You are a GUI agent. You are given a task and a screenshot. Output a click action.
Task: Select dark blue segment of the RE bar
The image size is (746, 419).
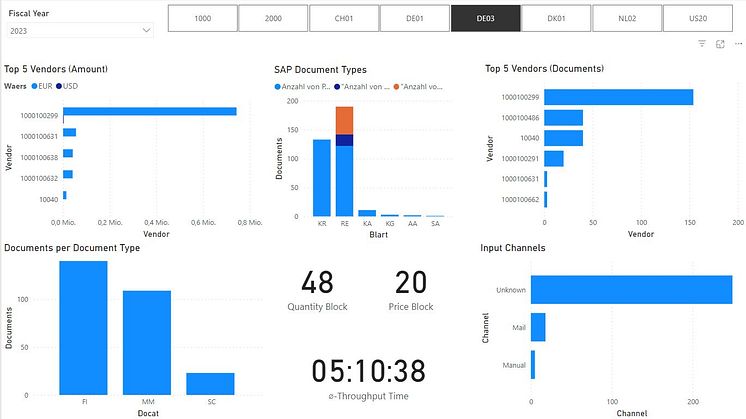click(x=344, y=140)
